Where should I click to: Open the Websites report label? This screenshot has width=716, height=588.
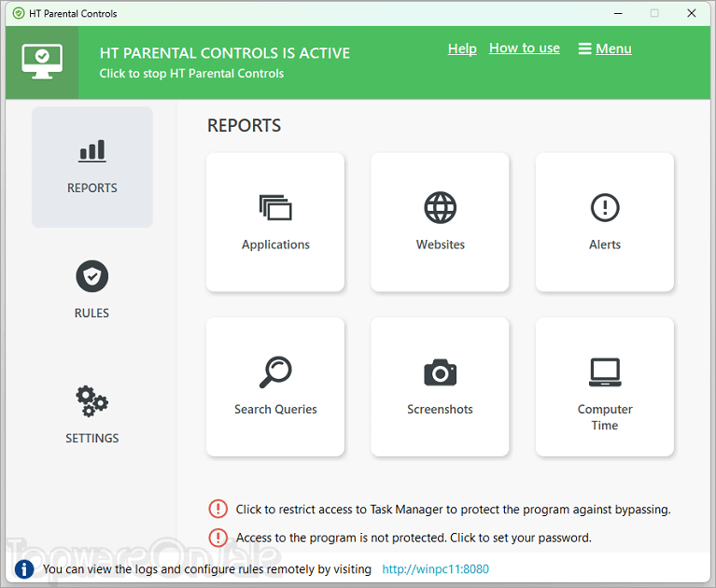click(x=441, y=245)
